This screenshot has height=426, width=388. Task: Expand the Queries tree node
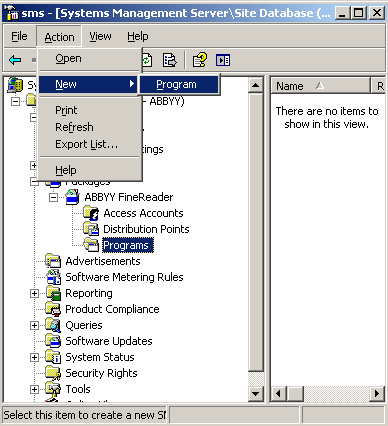pos(34,325)
